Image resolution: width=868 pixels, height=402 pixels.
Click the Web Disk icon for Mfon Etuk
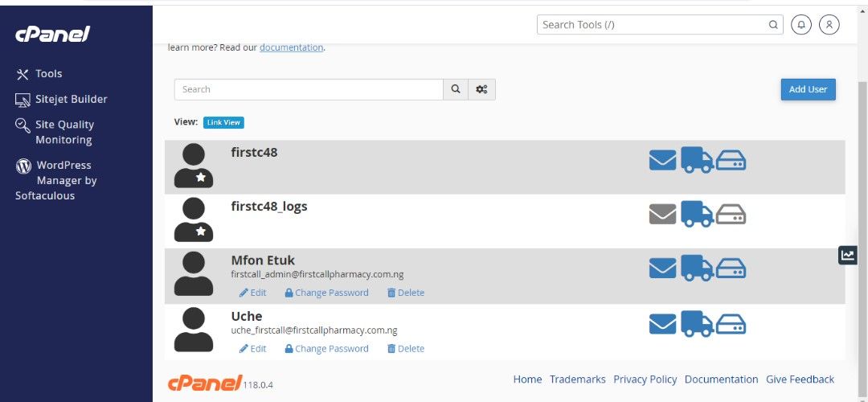click(x=731, y=269)
